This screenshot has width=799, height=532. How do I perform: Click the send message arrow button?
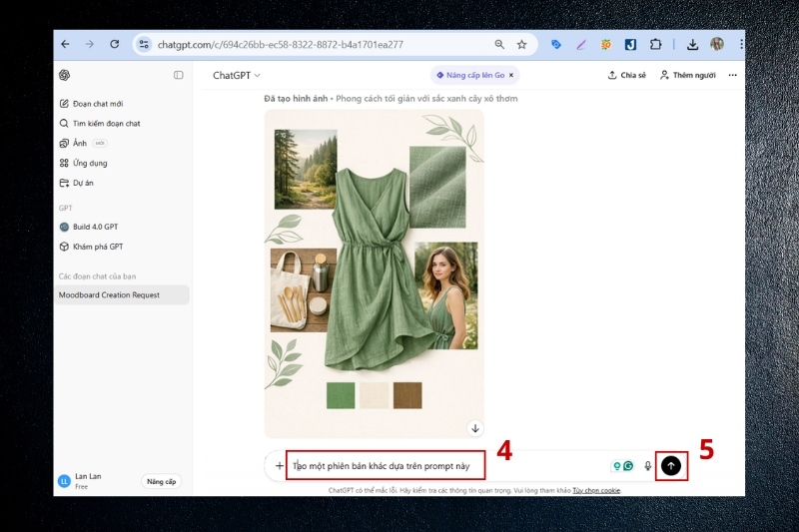pos(671,465)
